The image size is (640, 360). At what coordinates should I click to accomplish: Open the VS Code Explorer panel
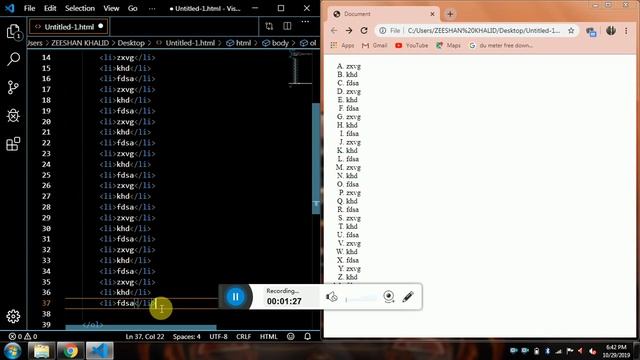click(x=13, y=31)
